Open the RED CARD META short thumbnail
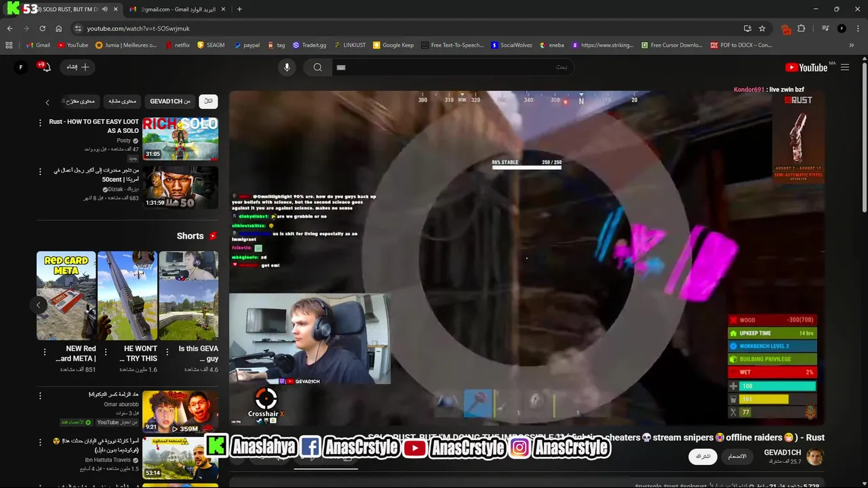 point(66,296)
